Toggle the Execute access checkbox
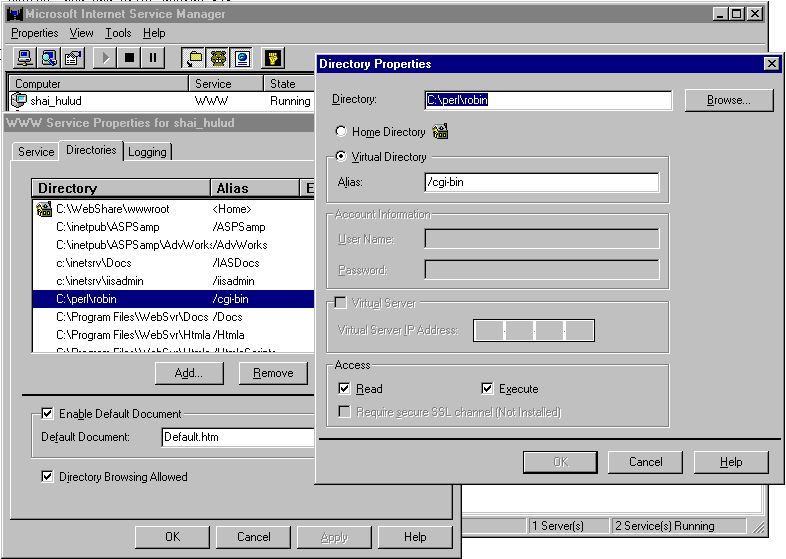This screenshot has width=786, height=559. (487, 389)
